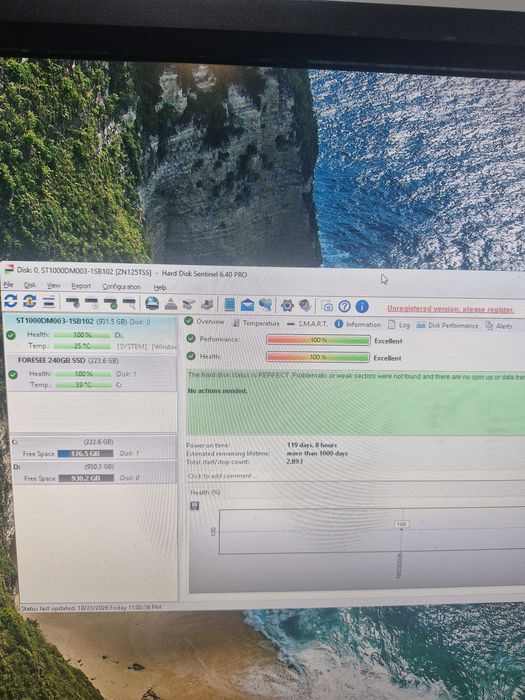This screenshot has height=700, width=525.
Task: Open the Configuration menu
Action: click(x=121, y=287)
